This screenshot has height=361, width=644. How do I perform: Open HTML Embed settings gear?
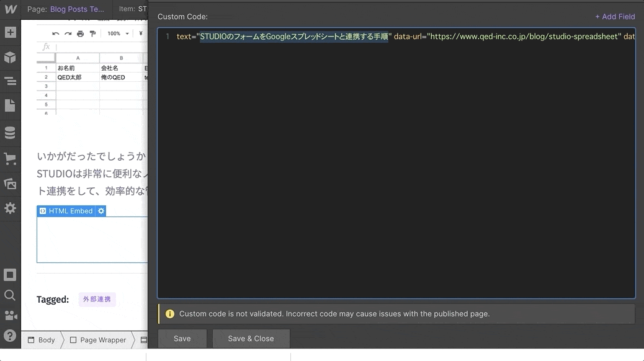click(101, 211)
